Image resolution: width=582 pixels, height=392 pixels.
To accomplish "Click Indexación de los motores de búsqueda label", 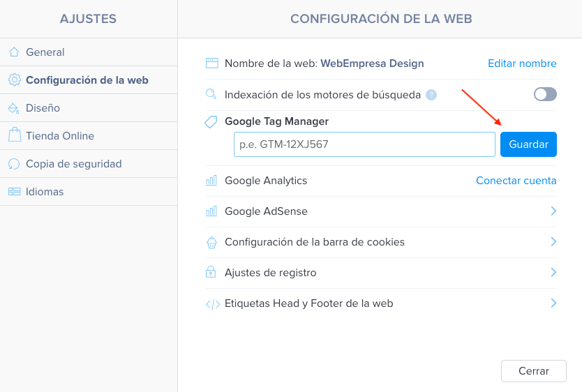I will point(322,95).
